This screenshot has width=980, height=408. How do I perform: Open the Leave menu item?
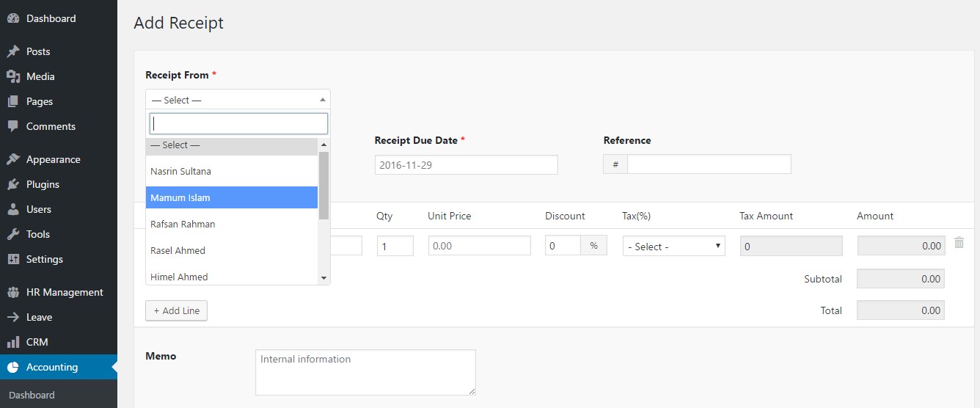pos(59,317)
